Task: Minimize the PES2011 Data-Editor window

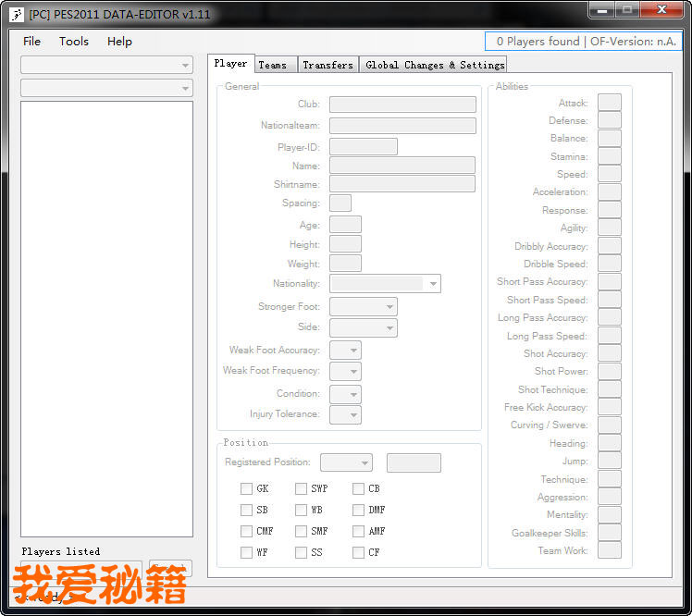Action: pos(602,9)
